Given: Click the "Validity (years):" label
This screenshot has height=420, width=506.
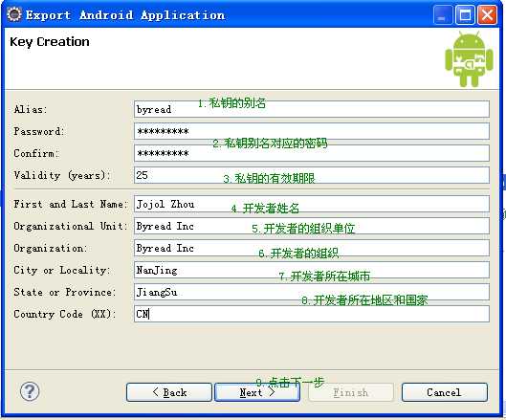Looking at the screenshot, I should [61, 176].
